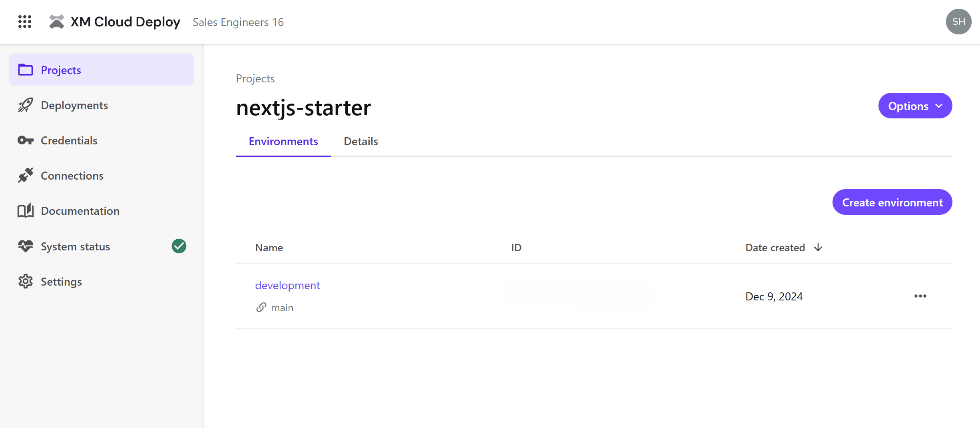Open the app launcher grid icon

point(25,22)
